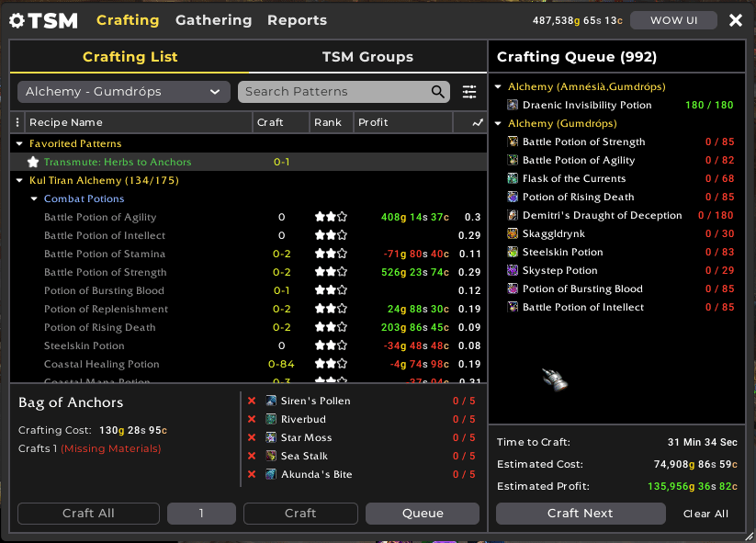Select the Battle Potion of Agility recipe row
The width and height of the screenshot is (756, 543).
tap(248, 217)
